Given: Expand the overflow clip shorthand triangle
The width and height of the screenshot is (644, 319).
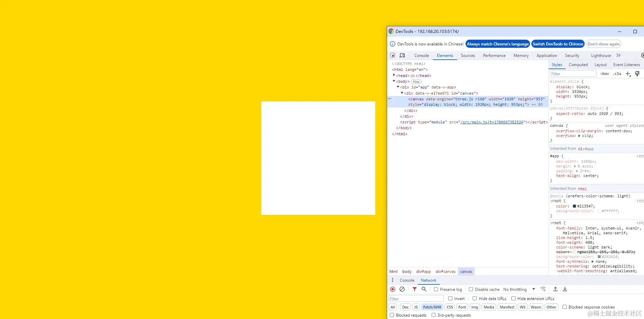Looking at the screenshot, I should click(579, 136).
